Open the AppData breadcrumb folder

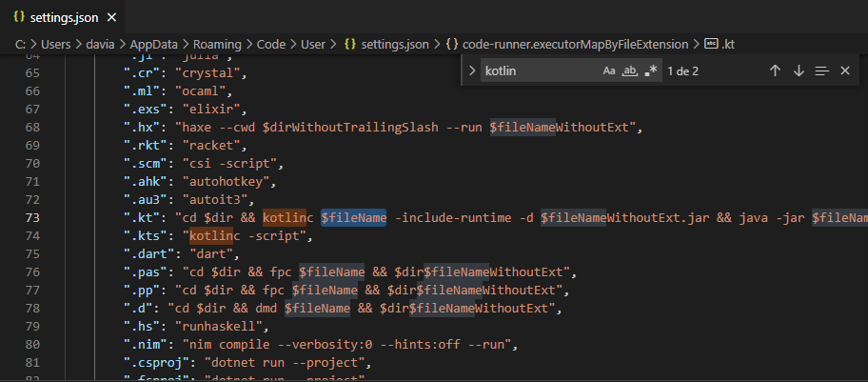click(153, 45)
